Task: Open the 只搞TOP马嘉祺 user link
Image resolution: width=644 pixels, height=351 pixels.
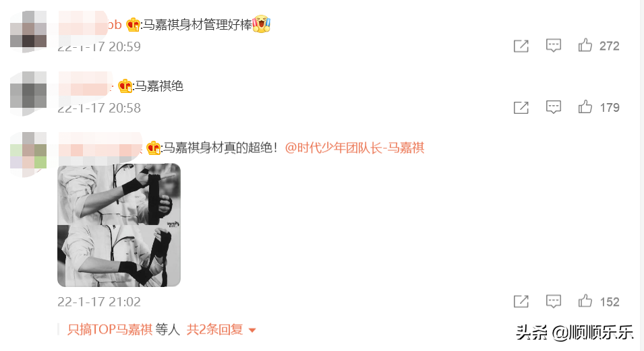Action: tap(110, 329)
